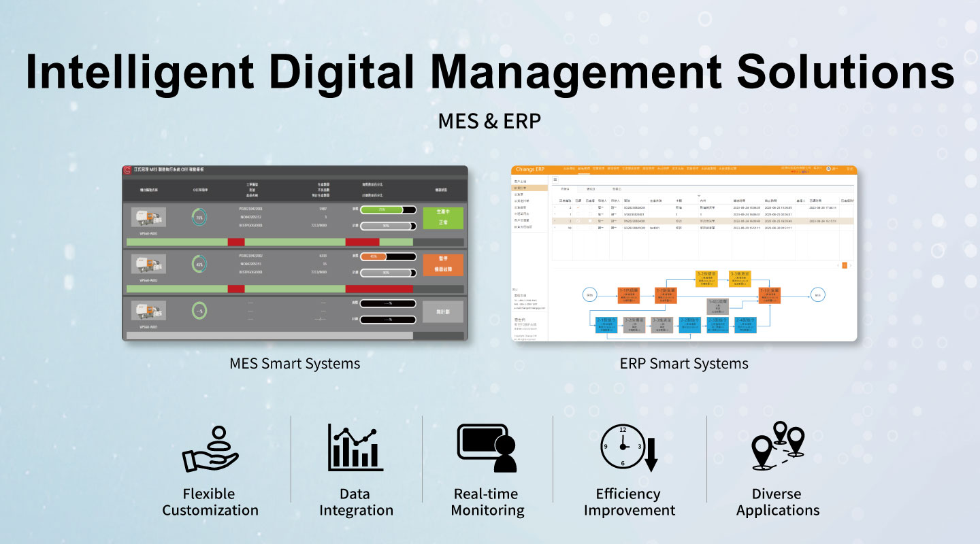Screen dimensions: 980x544
Task: Click the orange paused status button
Action: point(442,265)
